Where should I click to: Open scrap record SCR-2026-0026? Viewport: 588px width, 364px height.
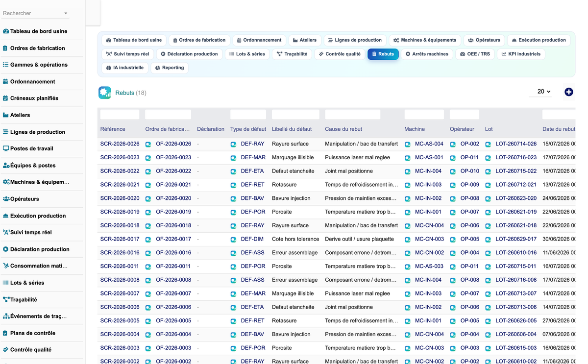[x=120, y=144]
